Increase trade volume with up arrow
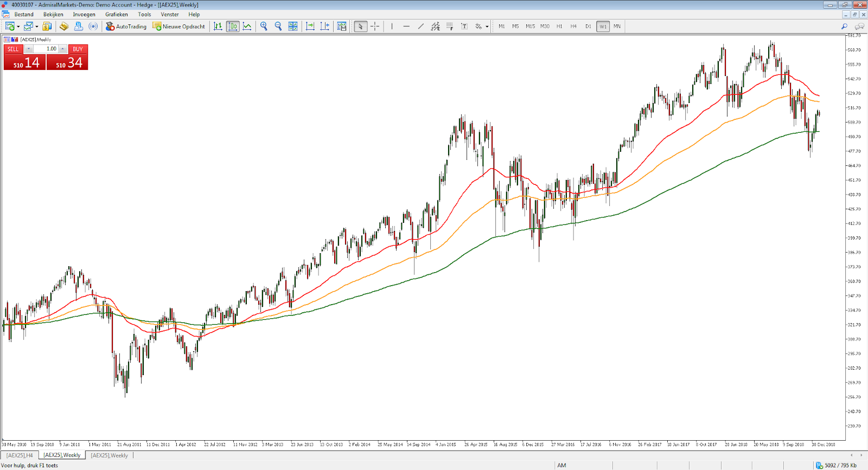This screenshot has width=868, height=470. click(63, 49)
